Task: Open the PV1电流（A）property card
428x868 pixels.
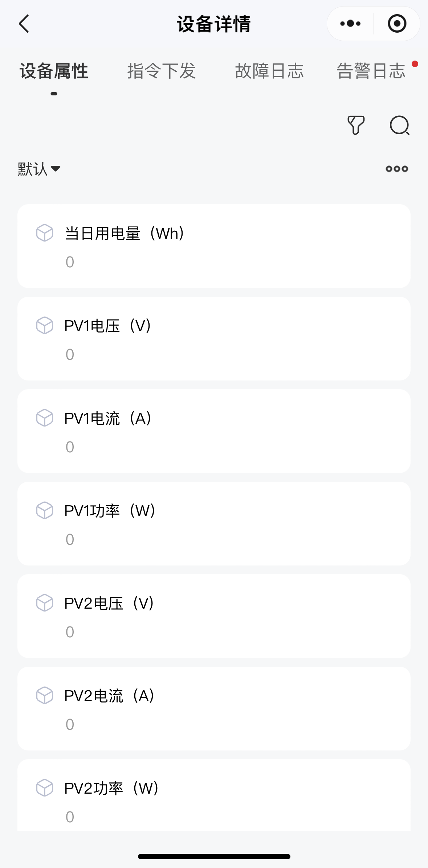Action: click(214, 431)
